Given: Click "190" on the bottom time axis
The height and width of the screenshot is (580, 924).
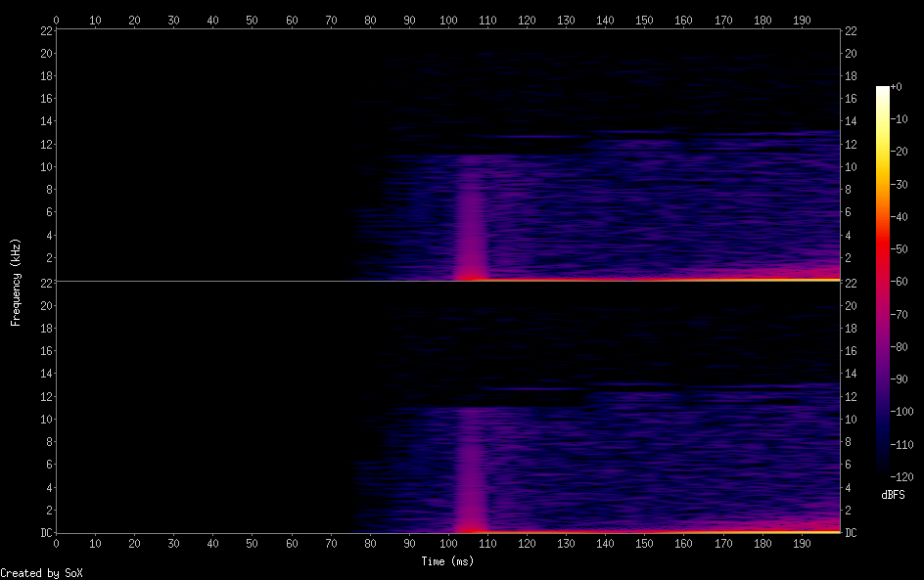Looking at the screenshot, I should click(x=802, y=544).
